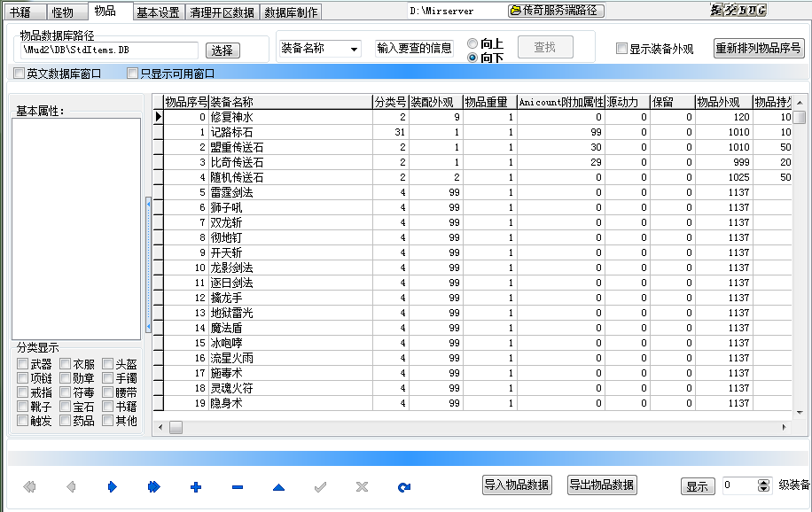Open 装备名称 search field dropdown

point(355,50)
